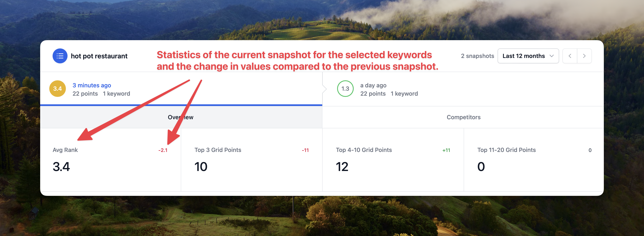The height and width of the screenshot is (236, 644).
Task: Click the Top 4-10 Grid Points card
Action: 393,160
